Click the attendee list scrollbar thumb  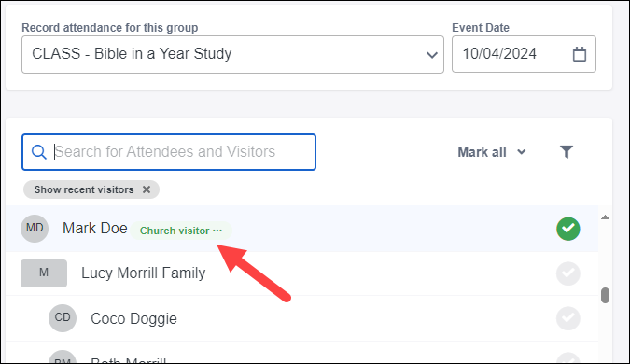coord(605,295)
